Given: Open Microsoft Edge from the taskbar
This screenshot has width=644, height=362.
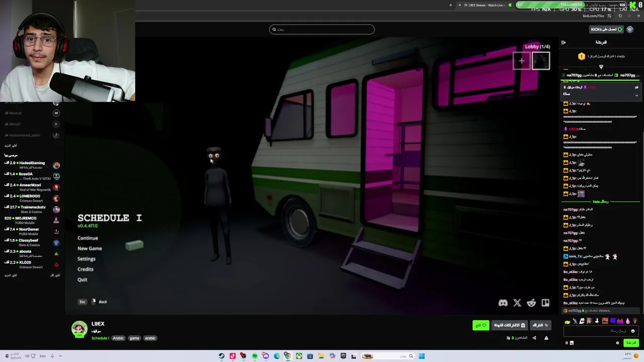Looking at the screenshot, I should [277, 356].
